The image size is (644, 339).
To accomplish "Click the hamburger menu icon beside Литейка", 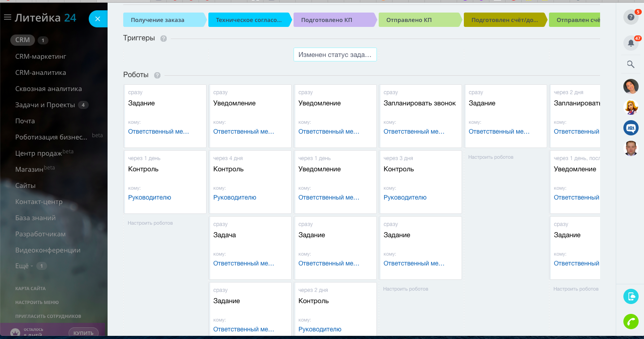I will tap(7, 17).
